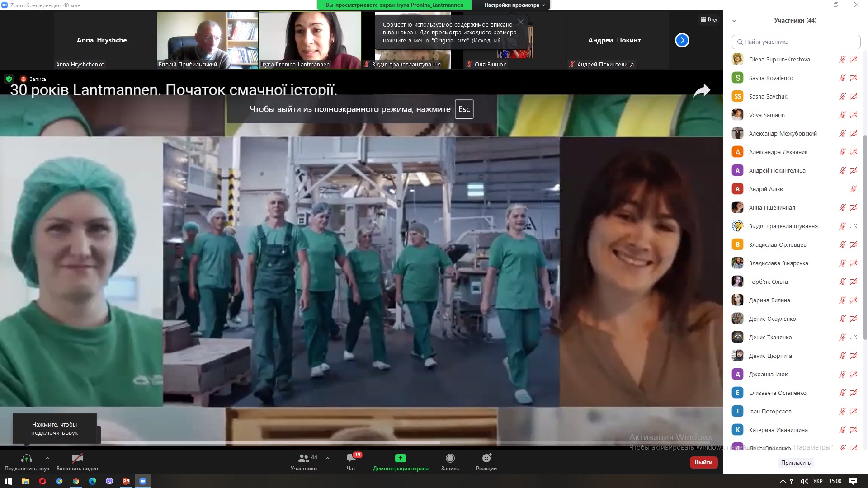
Task: Open the Настройки просмотра dropdown
Action: pyautogui.click(x=514, y=5)
